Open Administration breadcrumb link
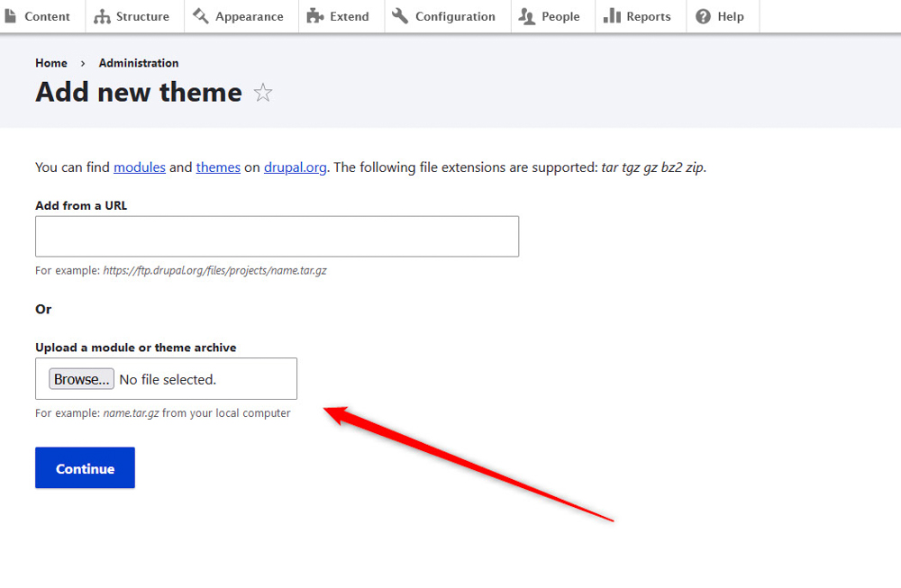Image resolution: width=901 pixels, height=588 pixels. pos(139,63)
